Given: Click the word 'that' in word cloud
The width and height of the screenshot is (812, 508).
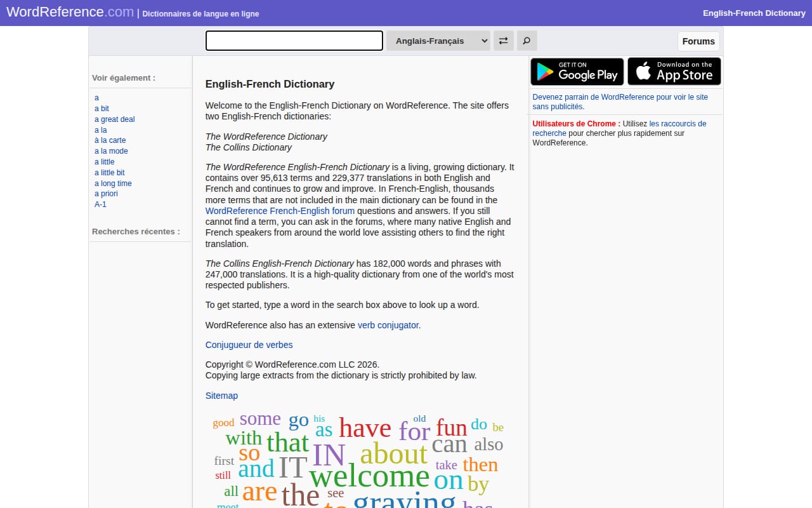Looking at the screenshot, I should [287, 443].
